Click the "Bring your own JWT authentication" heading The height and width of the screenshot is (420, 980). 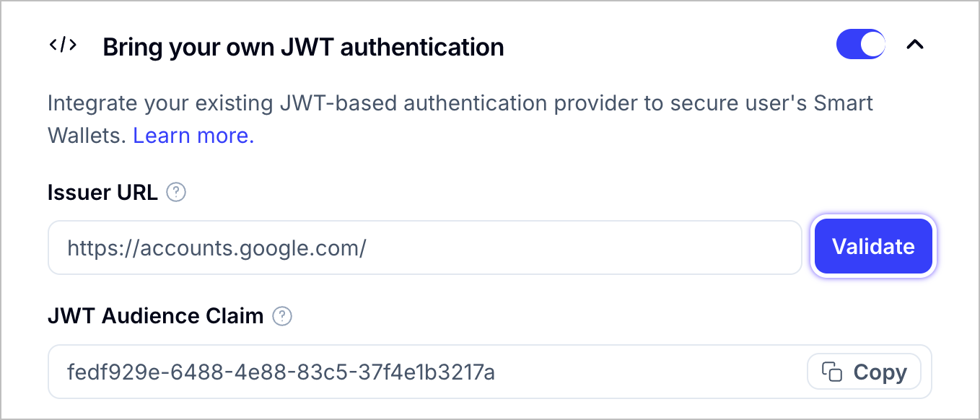[x=303, y=48]
